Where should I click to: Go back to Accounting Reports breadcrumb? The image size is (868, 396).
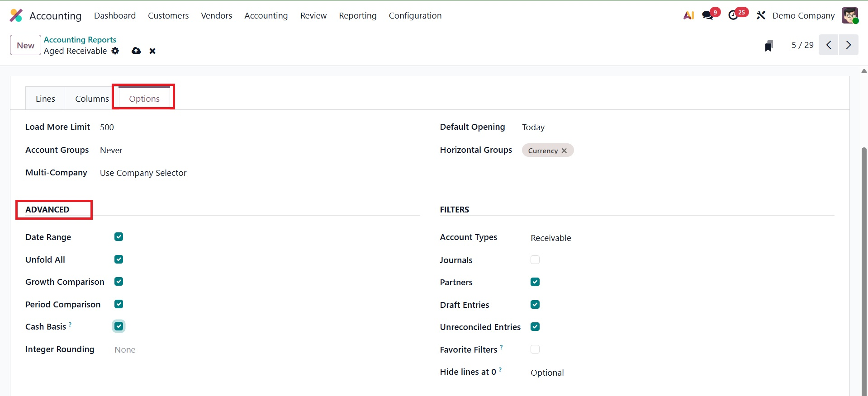80,40
